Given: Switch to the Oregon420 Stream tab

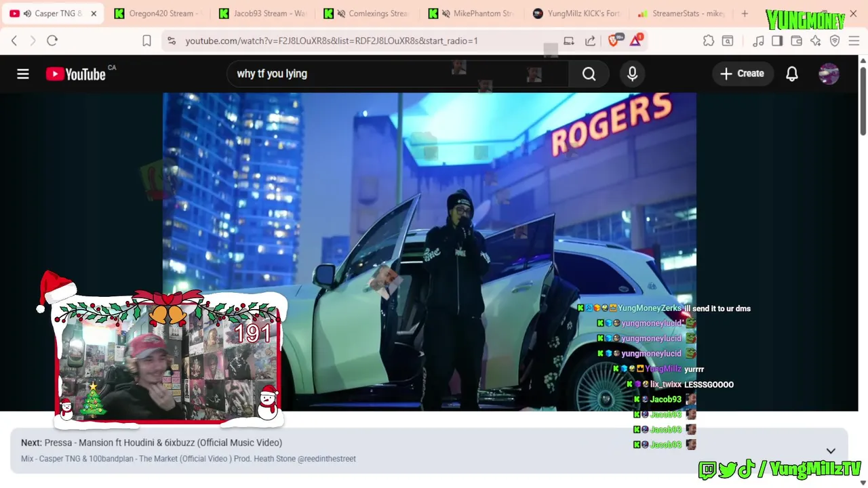Looking at the screenshot, I should tap(157, 14).
